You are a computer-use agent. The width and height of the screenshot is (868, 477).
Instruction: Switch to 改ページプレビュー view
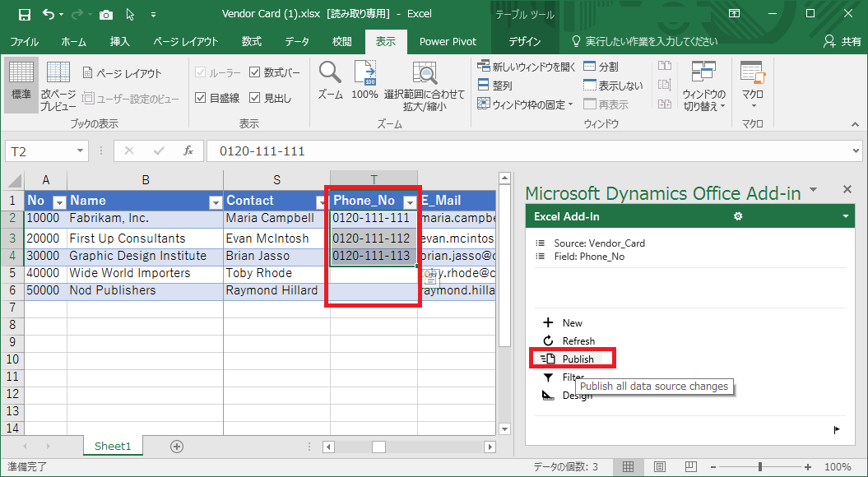pyautogui.click(x=58, y=85)
